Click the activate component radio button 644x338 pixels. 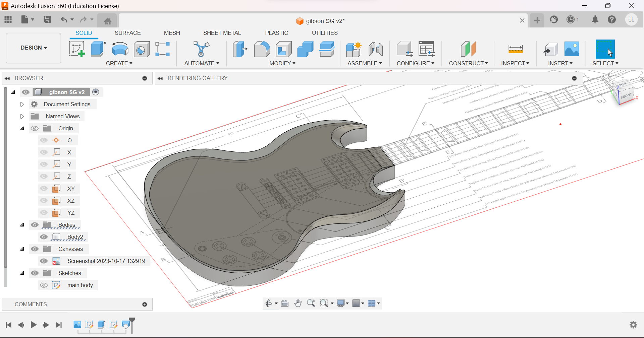pyautogui.click(x=96, y=92)
